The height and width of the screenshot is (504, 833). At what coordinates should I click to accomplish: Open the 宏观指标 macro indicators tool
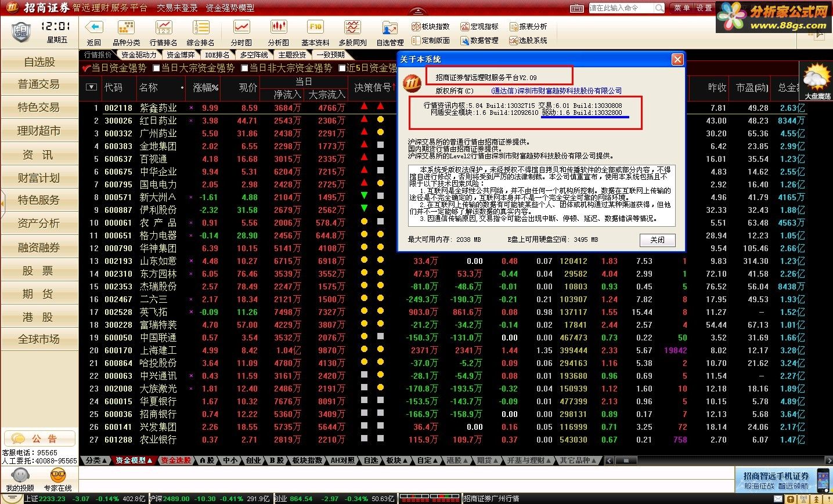click(479, 26)
